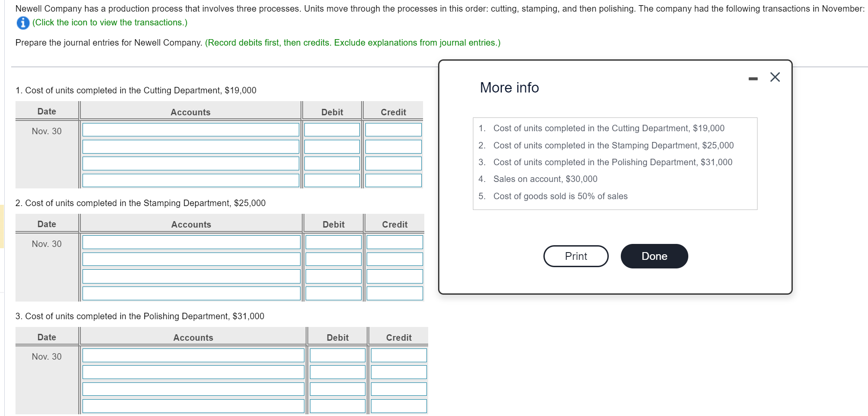Open the transactions link
The width and height of the screenshot is (868, 416).
point(109,22)
